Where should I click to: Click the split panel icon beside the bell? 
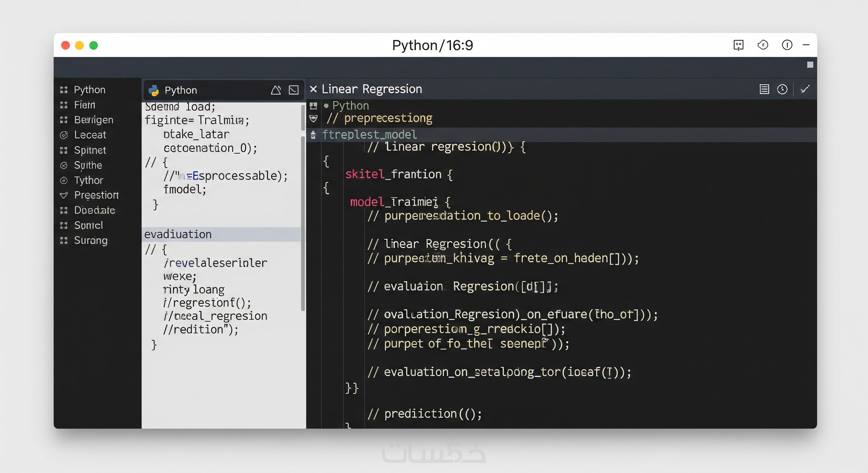pyautogui.click(x=293, y=90)
